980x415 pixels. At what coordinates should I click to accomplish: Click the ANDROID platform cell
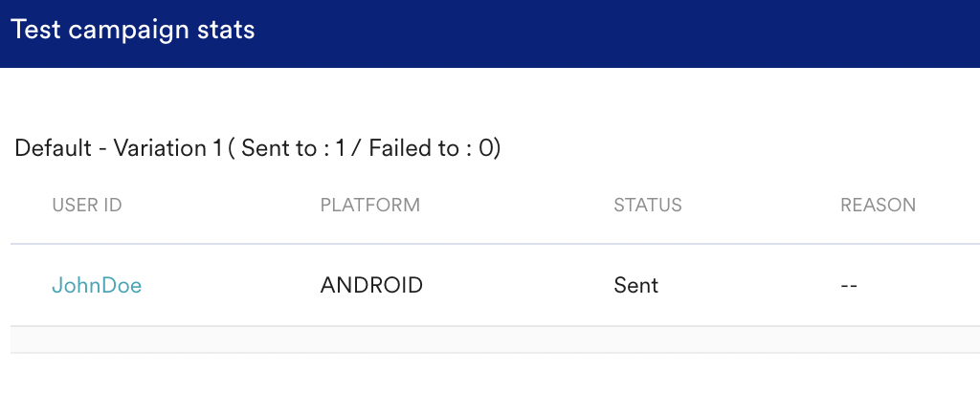(x=371, y=285)
